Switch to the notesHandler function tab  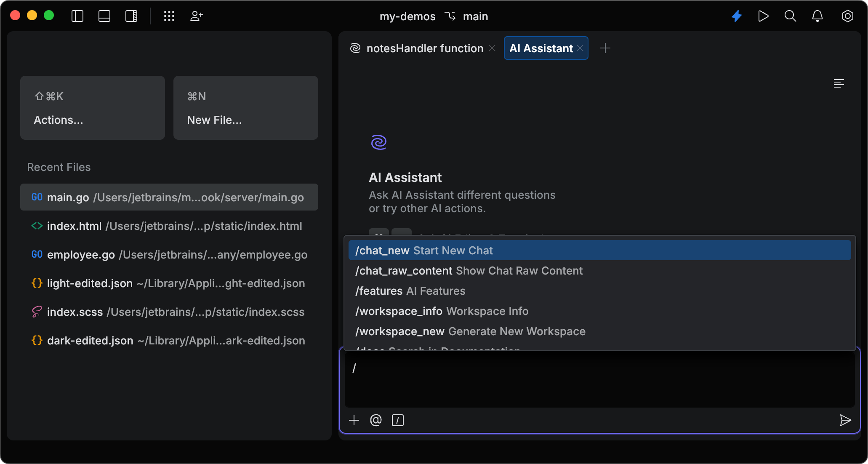pyautogui.click(x=424, y=48)
